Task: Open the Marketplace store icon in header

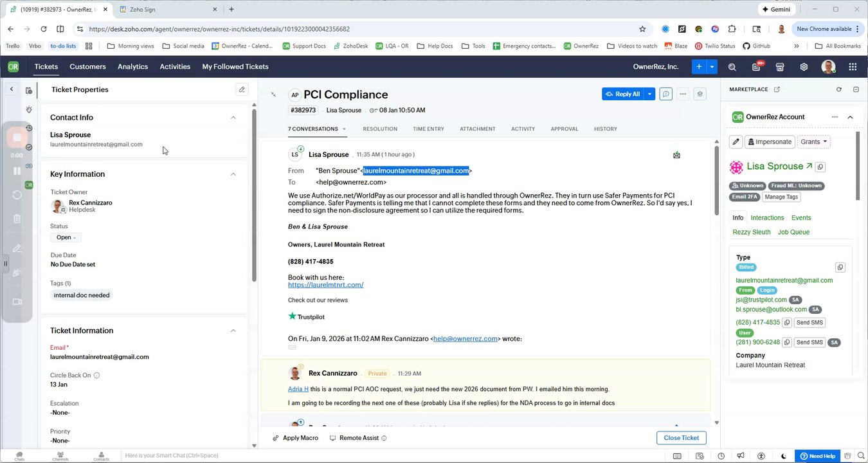Action: [780, 67]
